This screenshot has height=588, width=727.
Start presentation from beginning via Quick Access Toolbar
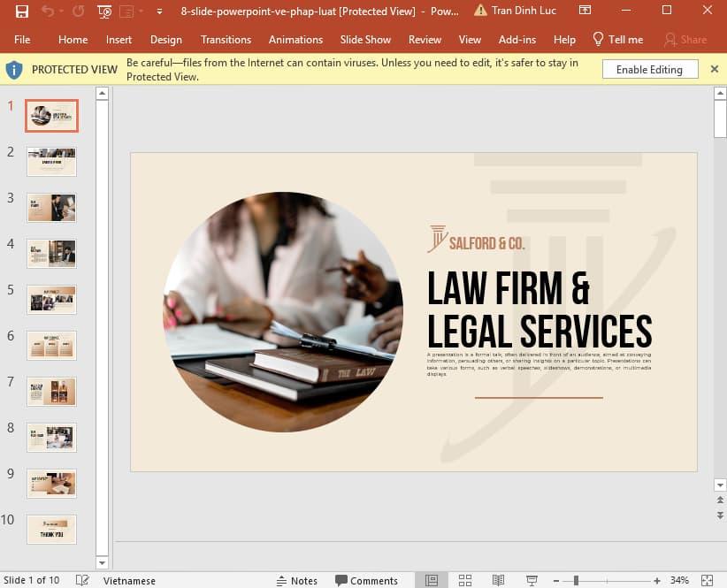[x=103, y=11]
